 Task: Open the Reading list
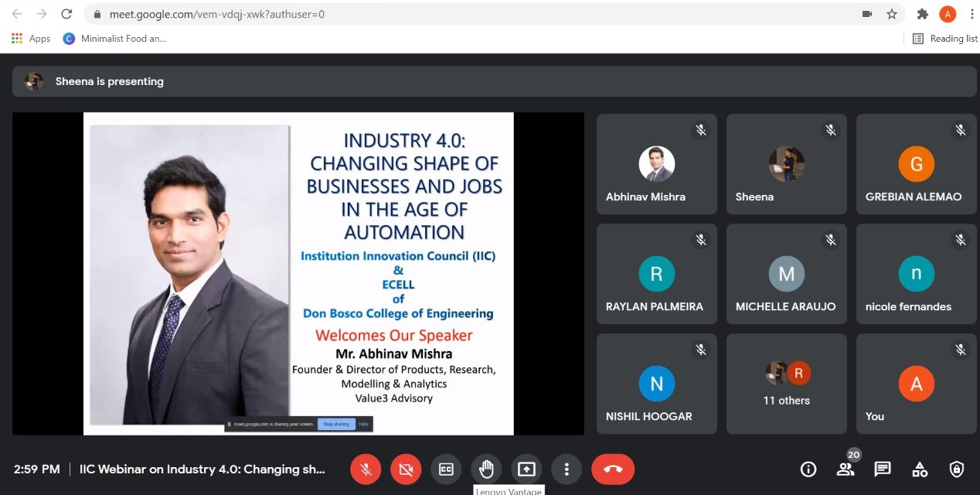(x=944, y=39)
